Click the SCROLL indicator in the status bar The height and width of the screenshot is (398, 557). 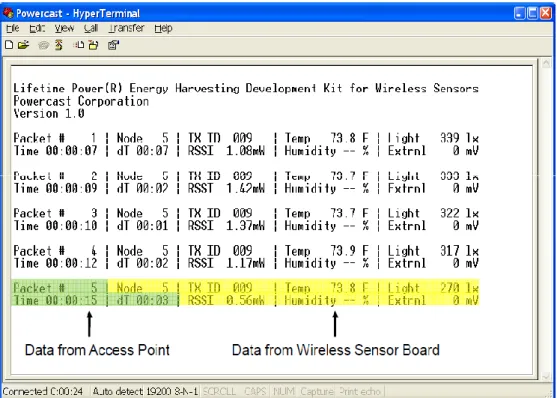(219, 391)
